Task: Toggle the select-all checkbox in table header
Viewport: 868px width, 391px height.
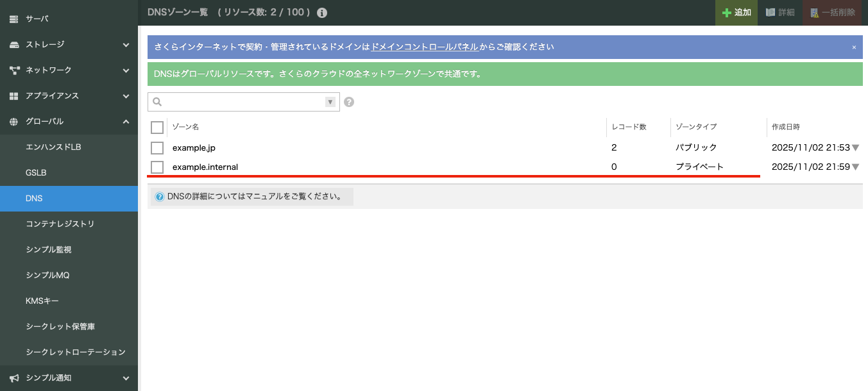Action: coord(157,128)
